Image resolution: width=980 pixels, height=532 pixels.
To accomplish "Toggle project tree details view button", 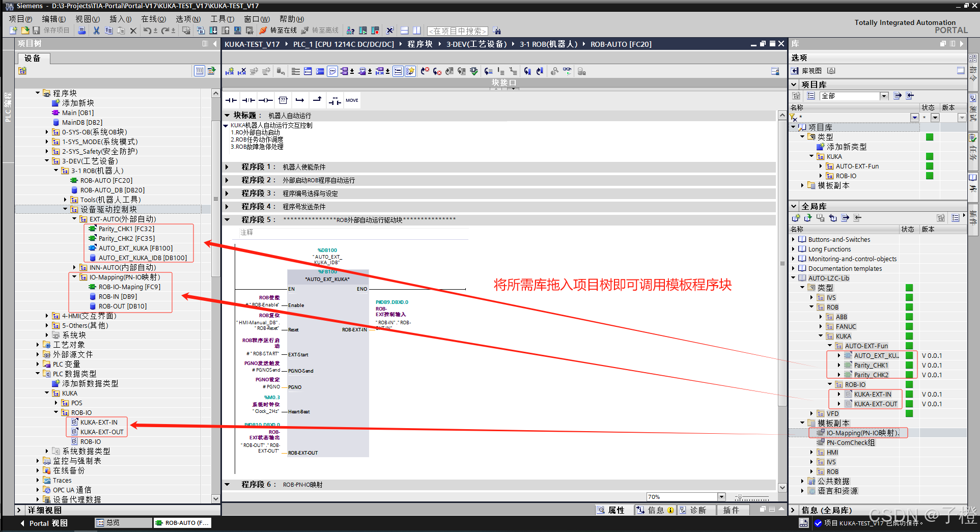I will point(200,71).
